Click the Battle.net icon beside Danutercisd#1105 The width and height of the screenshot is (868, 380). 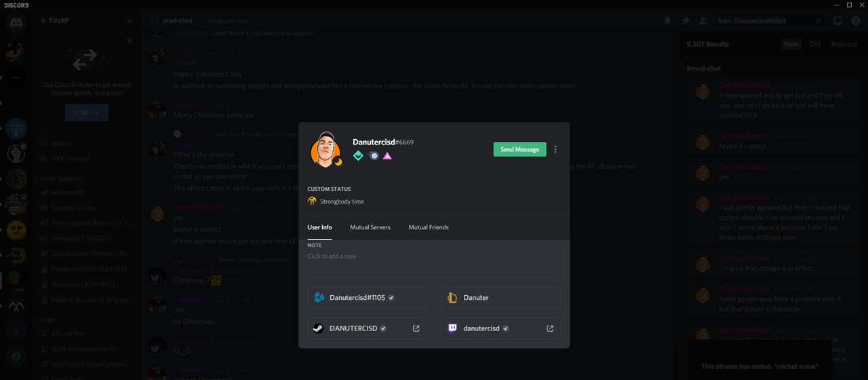319,297
